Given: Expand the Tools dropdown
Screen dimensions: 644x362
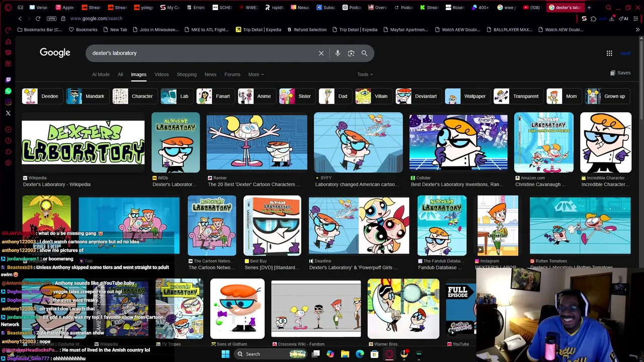Looking at the screenshot, I should point(365,74).
